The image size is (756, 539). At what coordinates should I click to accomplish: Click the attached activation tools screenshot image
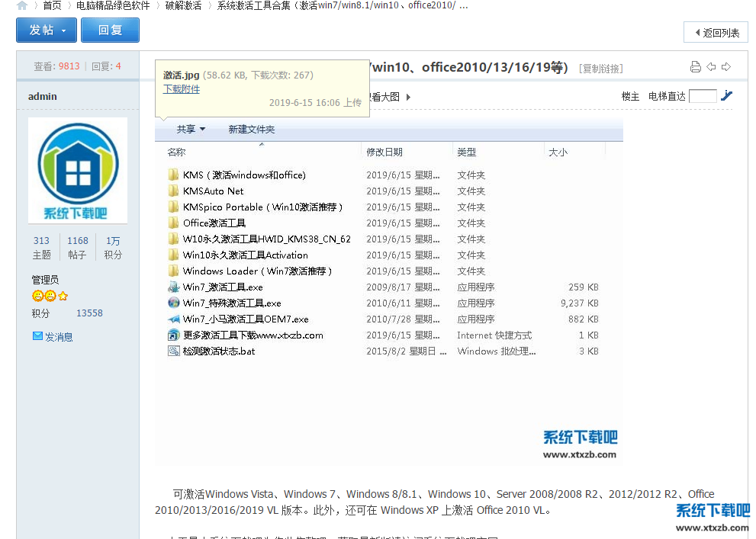[388, 290]
